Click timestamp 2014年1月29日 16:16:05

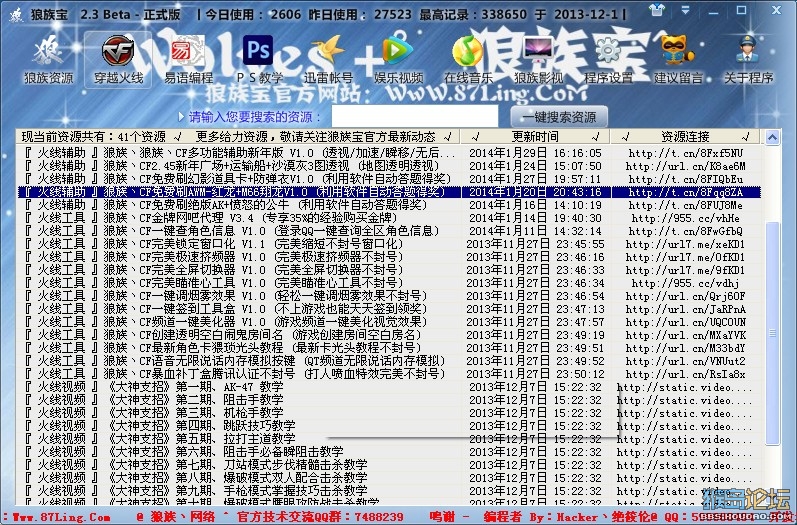tap(535, 153)
